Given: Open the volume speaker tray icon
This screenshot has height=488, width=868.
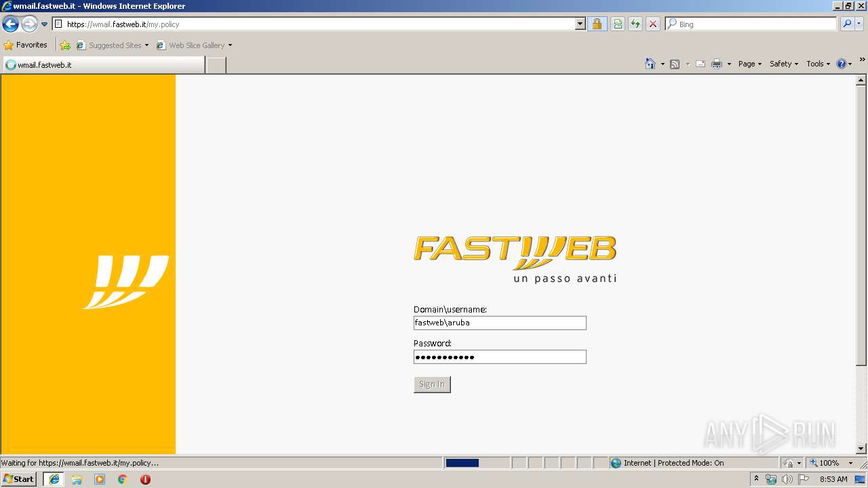Looking at the screenshot, I should [787, 479].
